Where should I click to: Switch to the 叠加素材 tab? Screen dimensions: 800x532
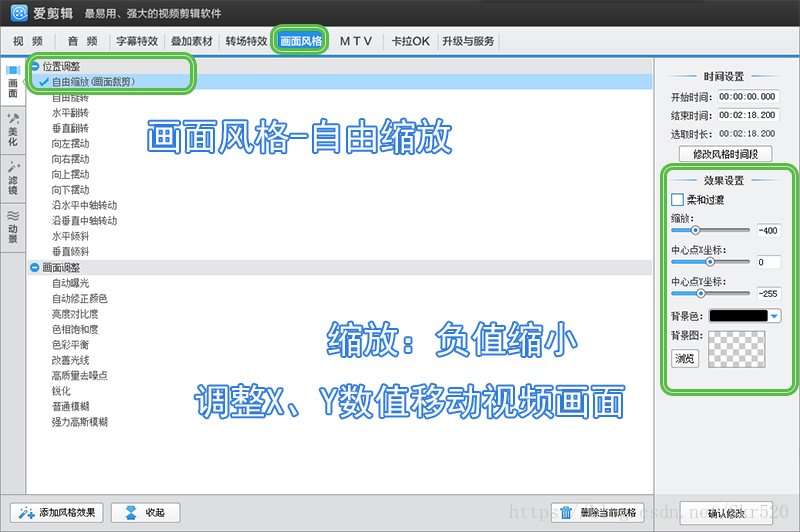(x=191, y=41)
